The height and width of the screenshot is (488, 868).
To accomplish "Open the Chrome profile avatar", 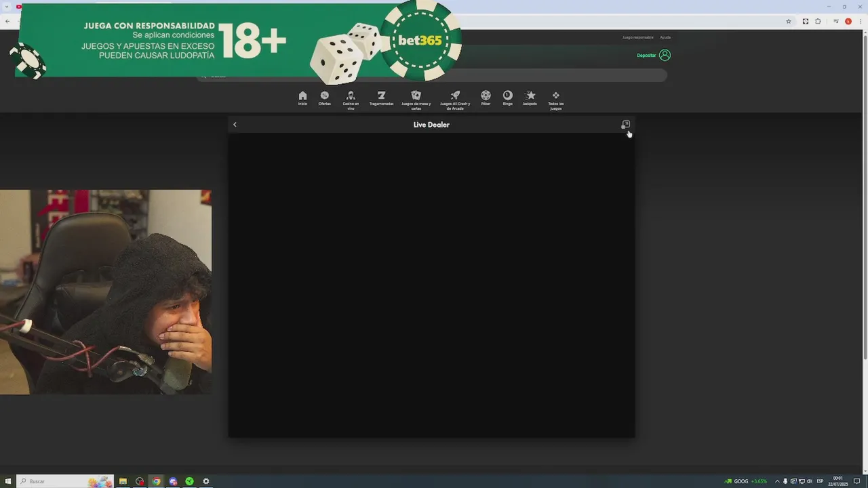I will (848, 21).
